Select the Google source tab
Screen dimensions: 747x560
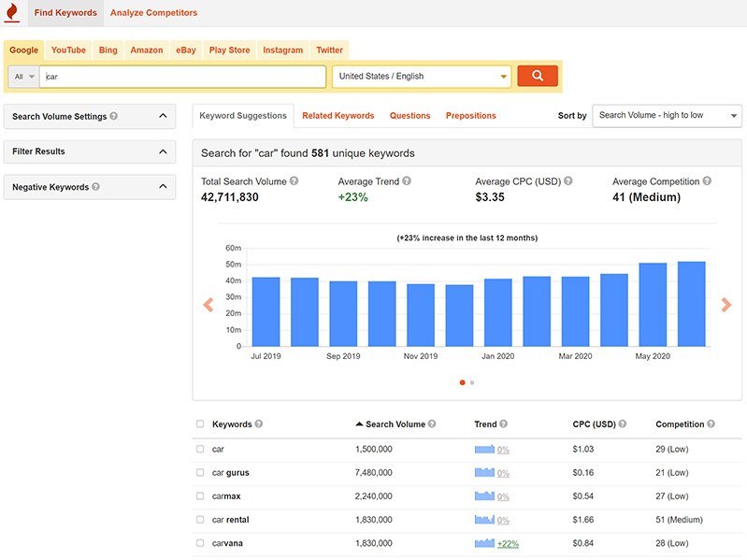[23, 50]
